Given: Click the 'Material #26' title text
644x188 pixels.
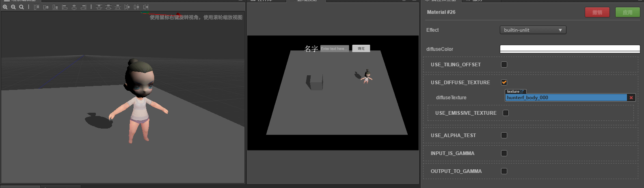Looking at the screenshot, I should [441, 12].
